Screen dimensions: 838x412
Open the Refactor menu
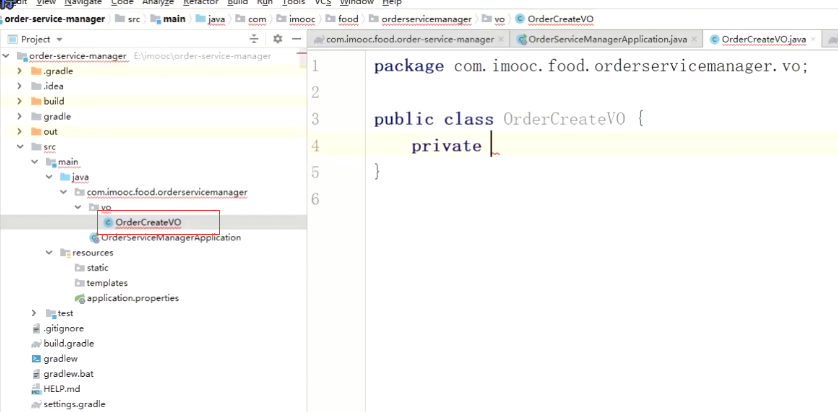201,3
